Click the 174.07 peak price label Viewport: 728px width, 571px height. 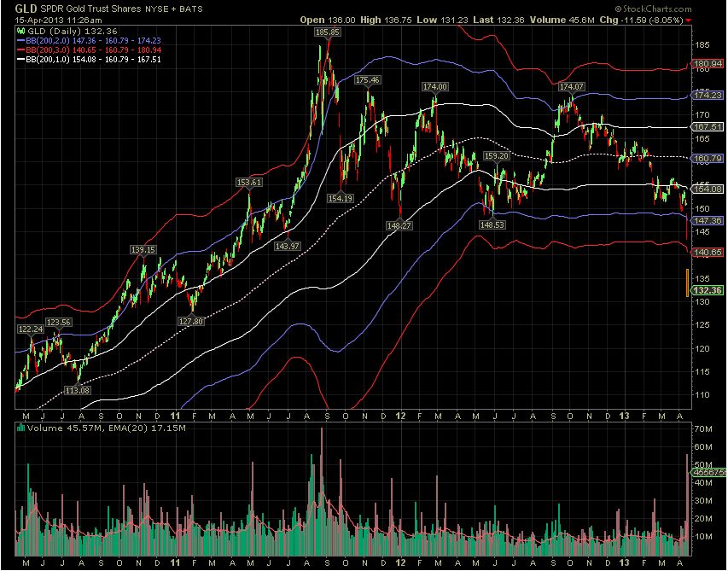pyautogui.click(x=572, y=87)
